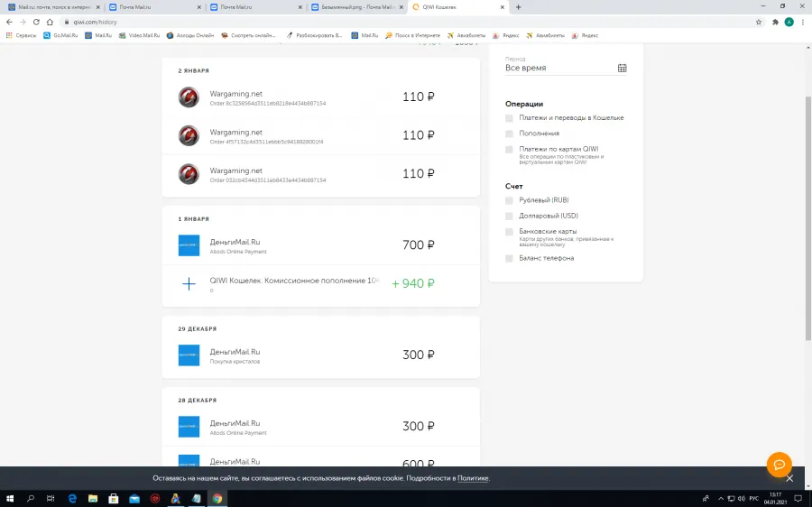Check the Пополнения filter
Image resolution: width=812 pixels, height=507 pixels.
[509, 134]
